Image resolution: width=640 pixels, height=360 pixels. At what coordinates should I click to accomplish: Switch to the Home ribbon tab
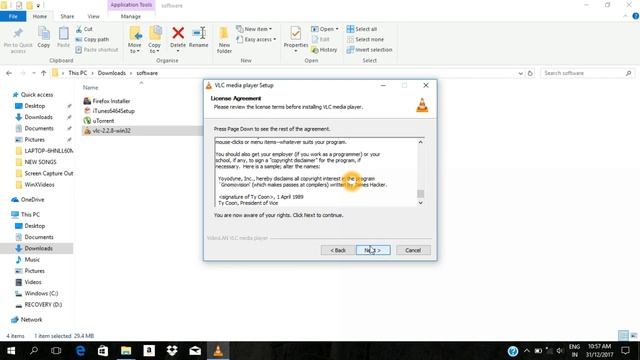point(40,16)
